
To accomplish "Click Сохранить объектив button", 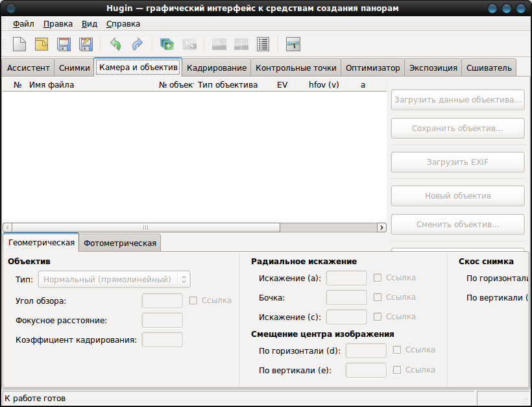I will (x=457, y=129).
